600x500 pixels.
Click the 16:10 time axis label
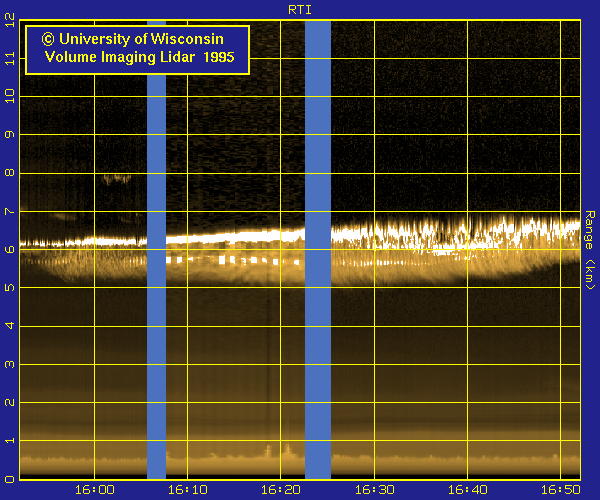(x=188, y=489)
